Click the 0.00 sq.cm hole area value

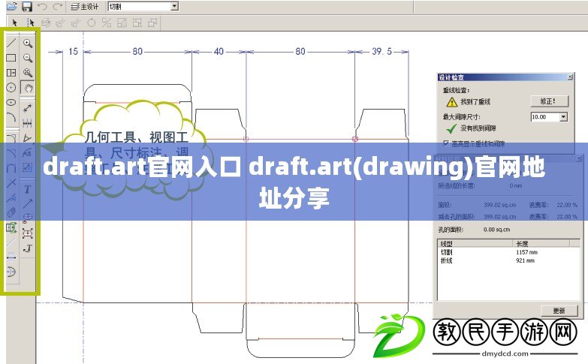click(x=496, y=230)
